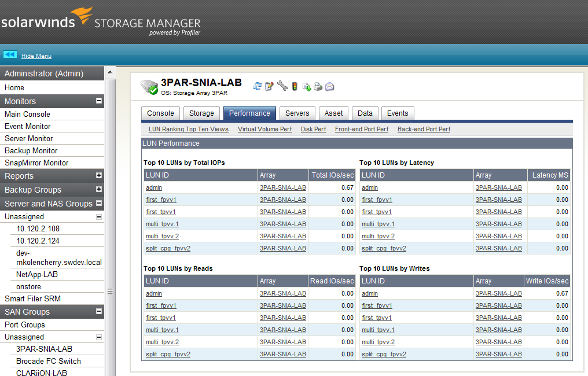Switch to the Console tab

pos(160,113)
